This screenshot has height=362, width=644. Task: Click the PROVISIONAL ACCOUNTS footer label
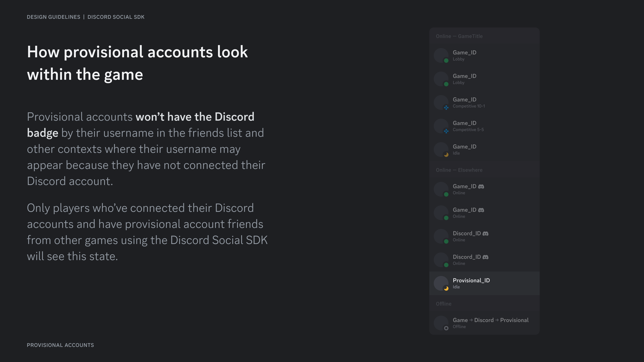pos(60,345)
